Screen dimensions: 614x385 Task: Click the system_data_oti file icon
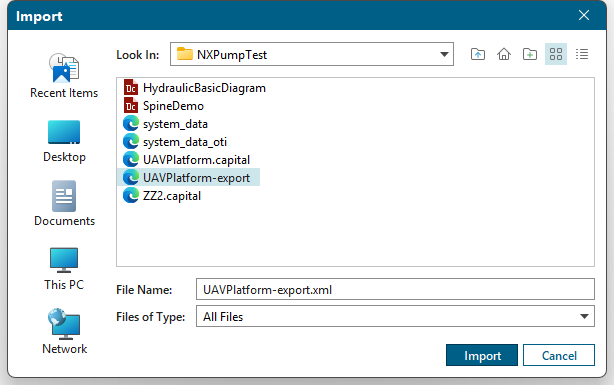(131, 142)
